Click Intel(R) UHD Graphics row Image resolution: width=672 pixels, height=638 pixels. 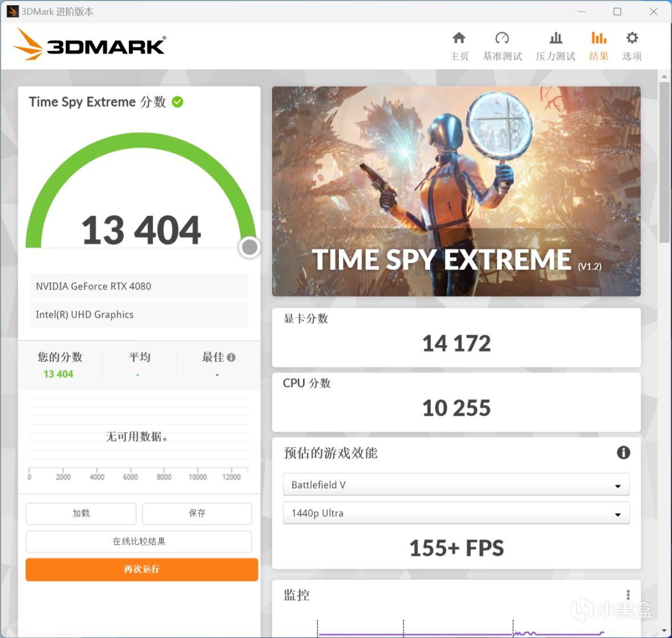[x=139, y=315]
